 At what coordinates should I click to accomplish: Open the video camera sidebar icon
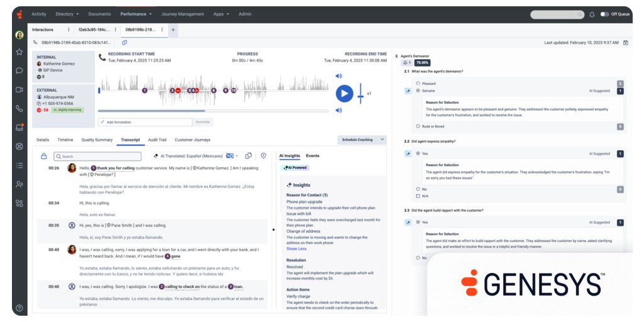click(19, 89)
